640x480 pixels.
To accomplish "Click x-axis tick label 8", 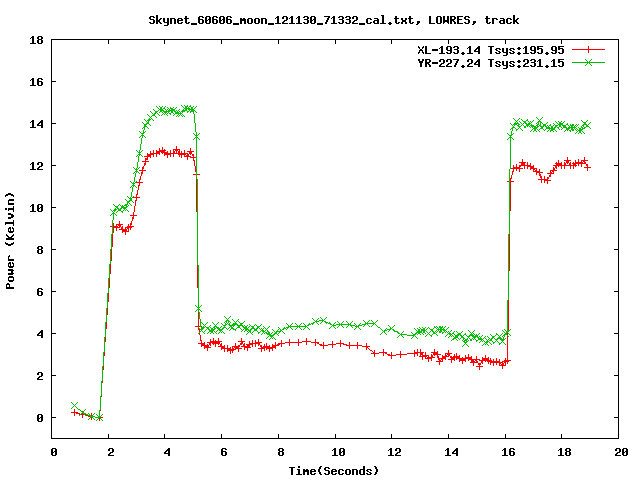I will pyautogui.click(x=280, y=452).
